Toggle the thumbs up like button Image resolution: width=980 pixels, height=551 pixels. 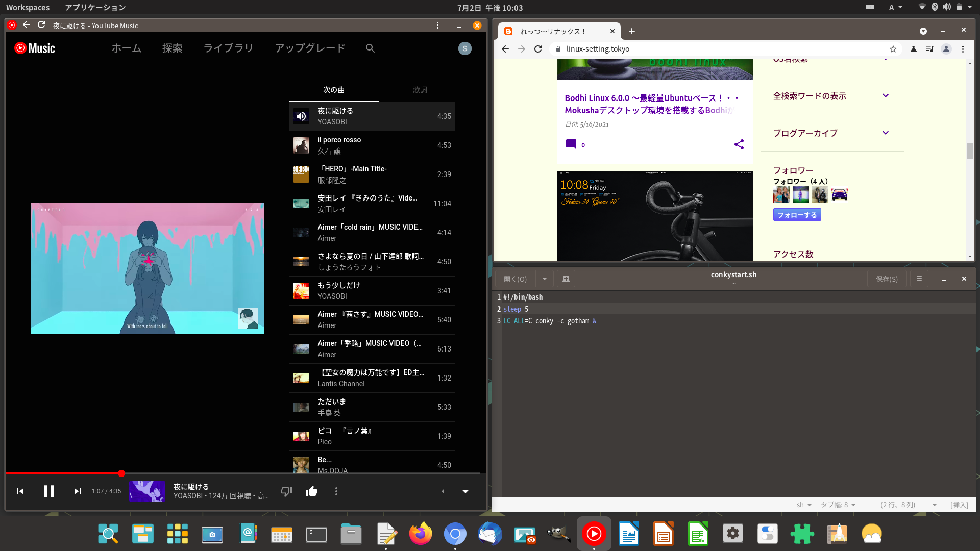coord(312,491)
